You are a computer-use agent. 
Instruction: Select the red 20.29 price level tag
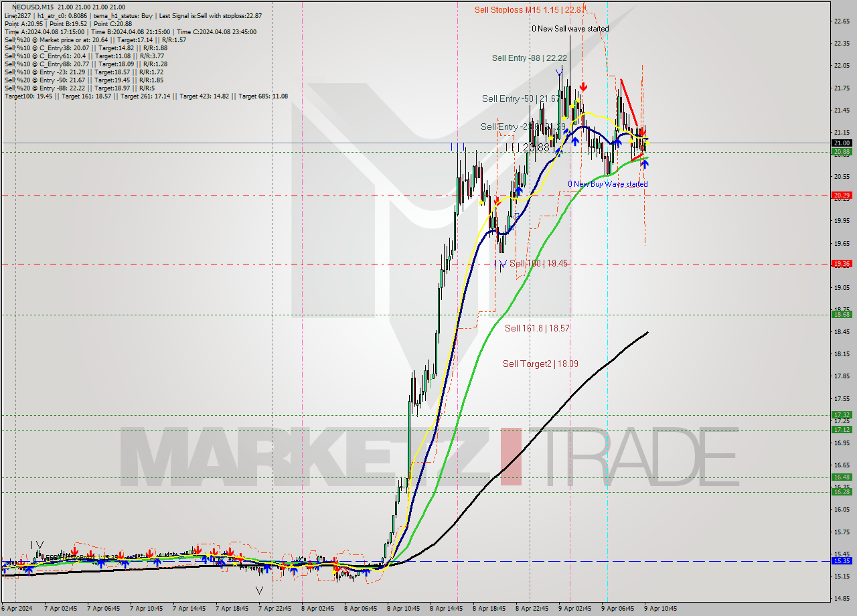[x=842, y=196]
